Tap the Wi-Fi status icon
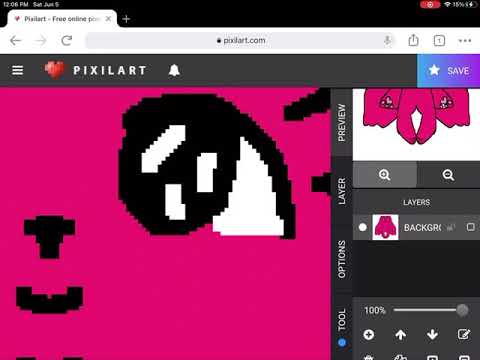 coord(447,4)
